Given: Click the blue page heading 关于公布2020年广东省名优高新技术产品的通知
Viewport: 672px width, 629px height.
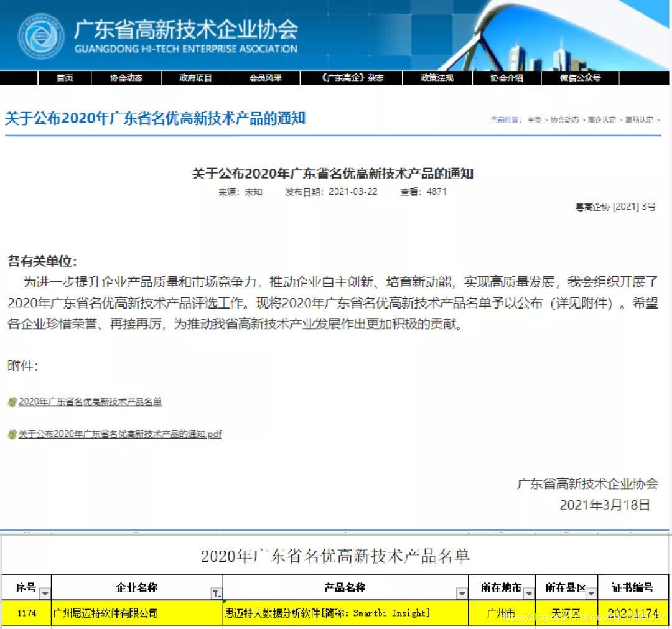Looking at the screenshot, I should (x=155, y=119).
